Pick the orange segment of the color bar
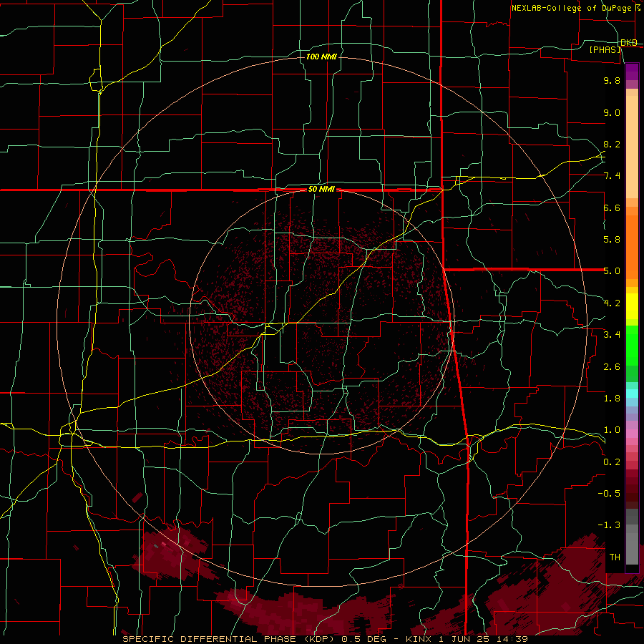 632,246
